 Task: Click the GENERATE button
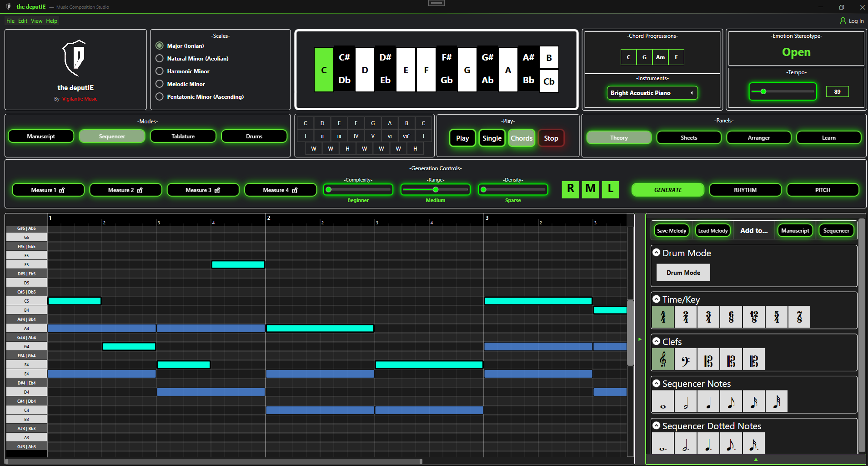tap(667, 190)
